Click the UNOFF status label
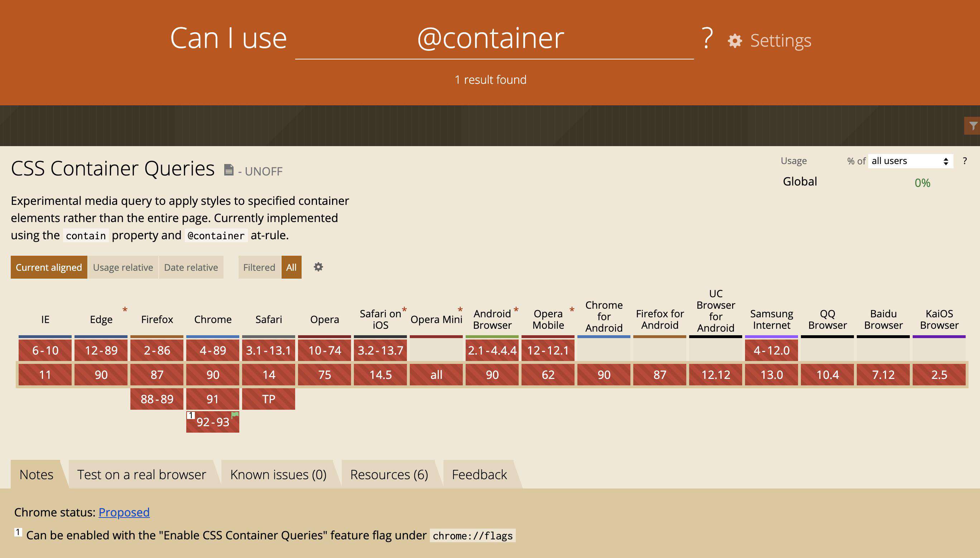Image resolution: width=980 pixels, height=558 pixels. [264, 171]
